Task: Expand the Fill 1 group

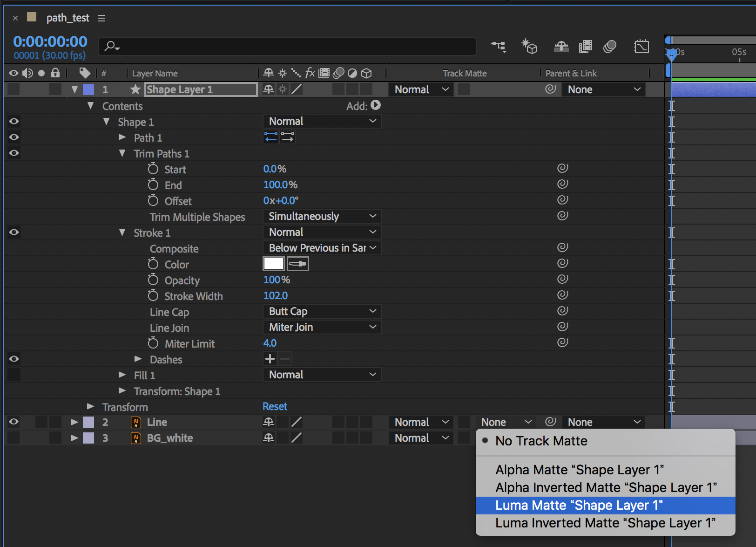Action: pyautogui.click(x=122, y=375)
